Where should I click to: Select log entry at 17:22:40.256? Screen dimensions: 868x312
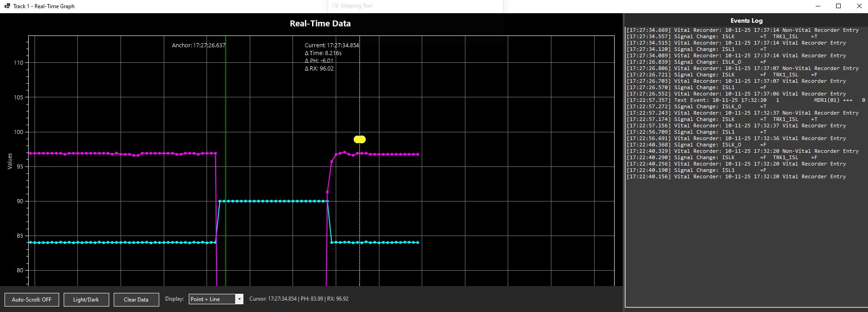[736, 164]
